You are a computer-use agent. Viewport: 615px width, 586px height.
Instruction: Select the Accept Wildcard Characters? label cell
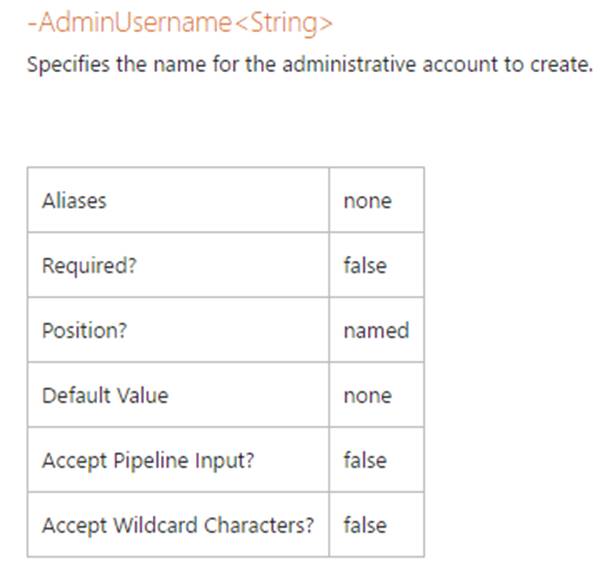[178, 525]
